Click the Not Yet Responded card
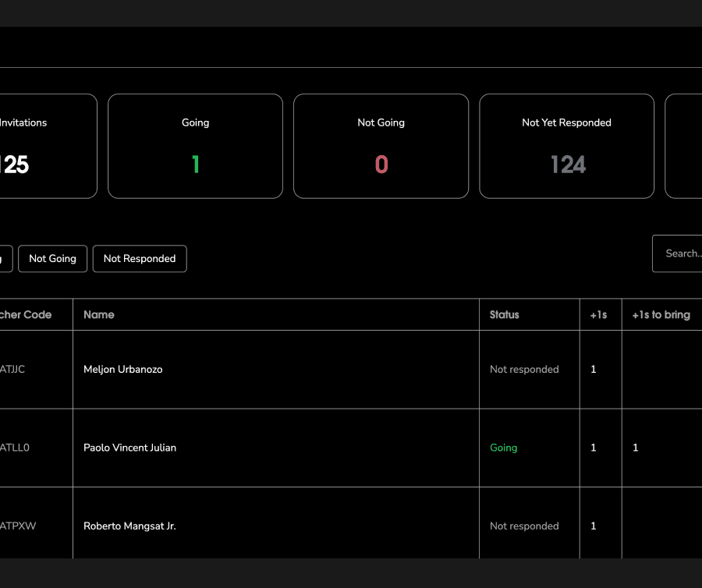 click(566, 146)
